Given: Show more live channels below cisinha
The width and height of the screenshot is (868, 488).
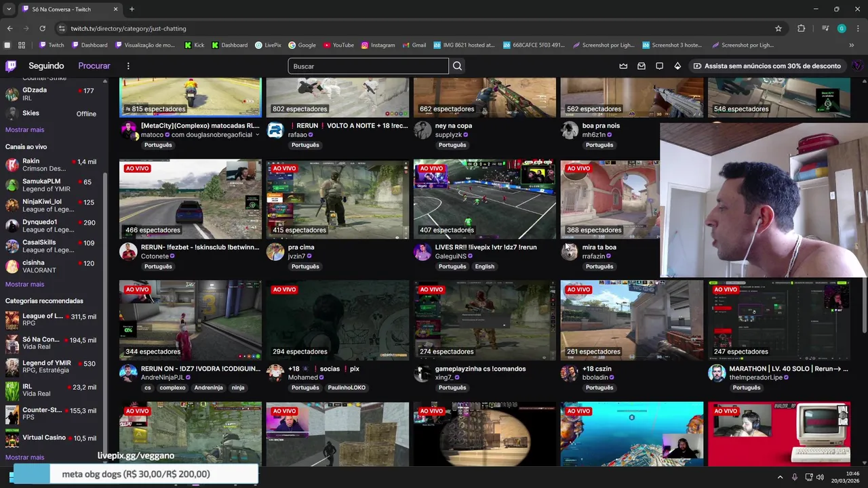Looking at the screenshot, I should [x=24, y=284].
